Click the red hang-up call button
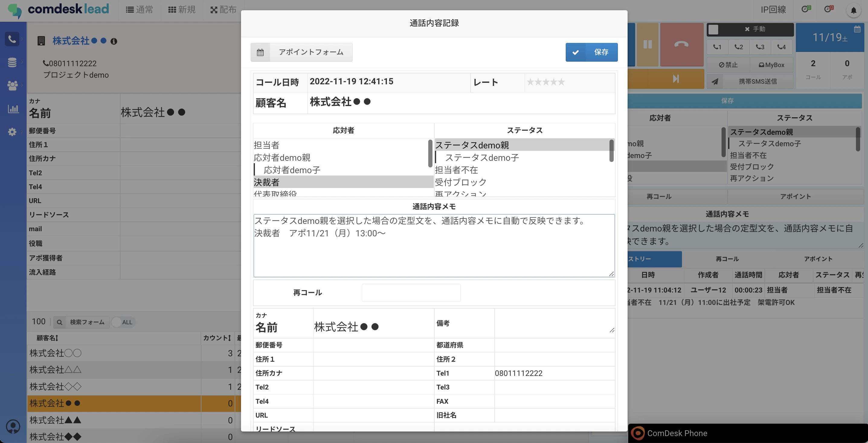Screen dimensions: 868x443 tap(681, 44)
